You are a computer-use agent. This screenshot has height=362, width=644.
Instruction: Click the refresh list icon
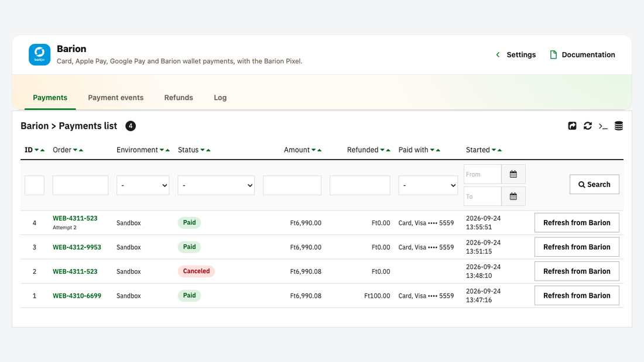tap(588, 126)
